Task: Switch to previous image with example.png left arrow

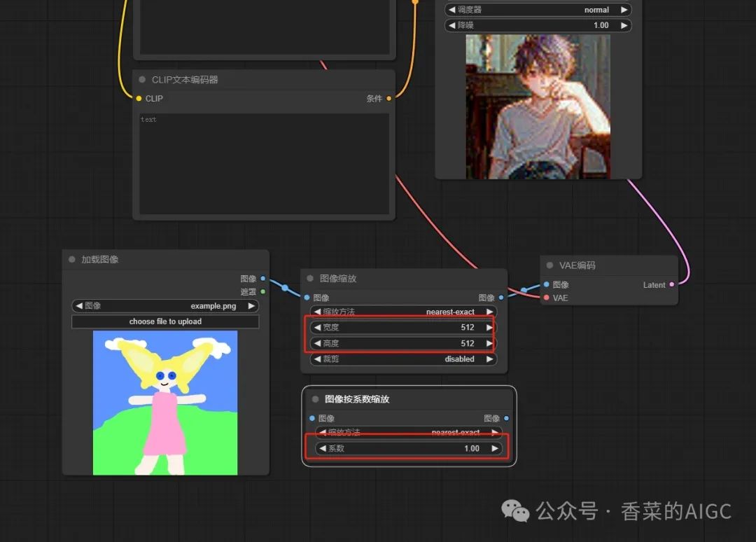Action: click(79, 306)
